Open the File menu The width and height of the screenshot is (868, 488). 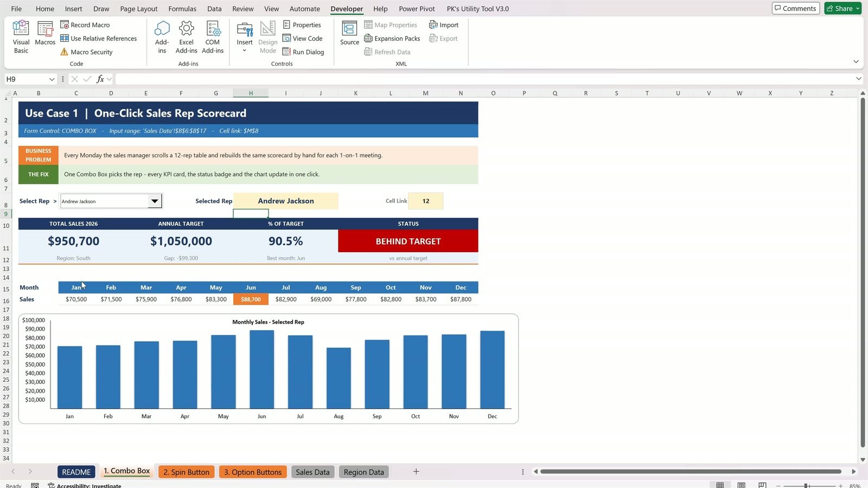tap(16, 9)
